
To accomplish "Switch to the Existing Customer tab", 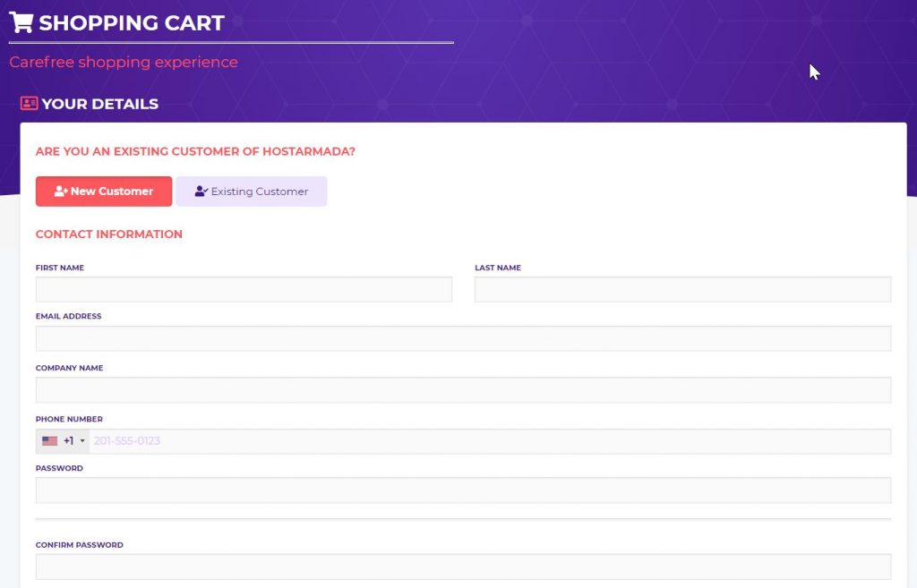I will click(x=252, y=192).
